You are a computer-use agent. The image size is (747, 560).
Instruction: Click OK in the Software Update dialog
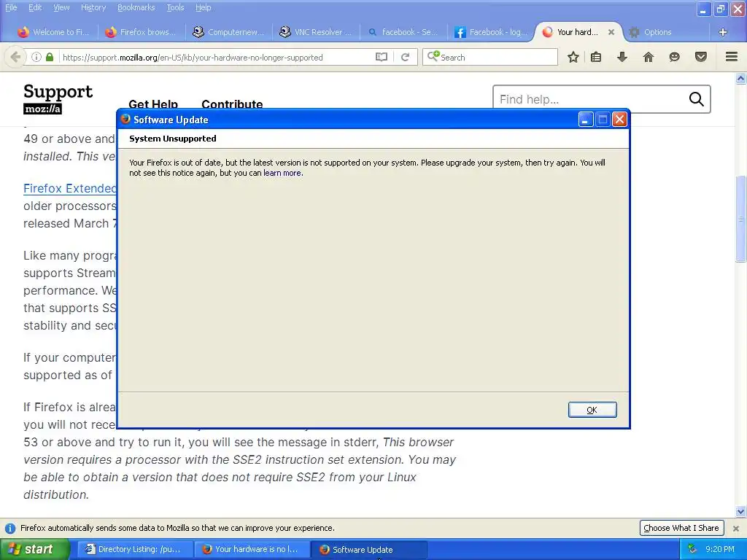[592, 410]
